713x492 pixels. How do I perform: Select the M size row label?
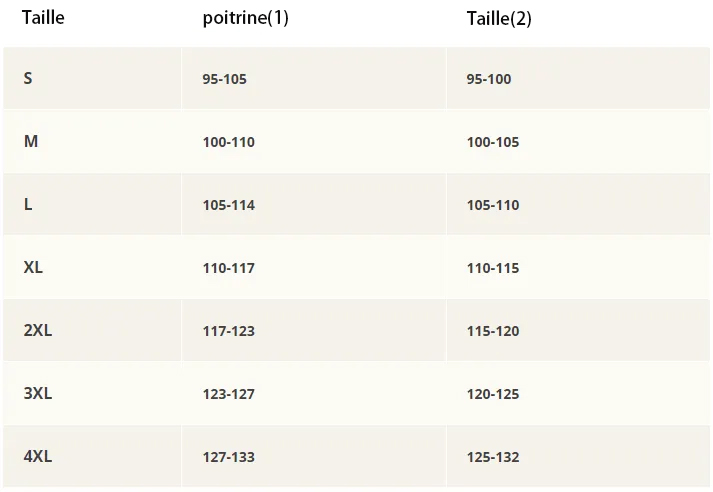[31, 142]
